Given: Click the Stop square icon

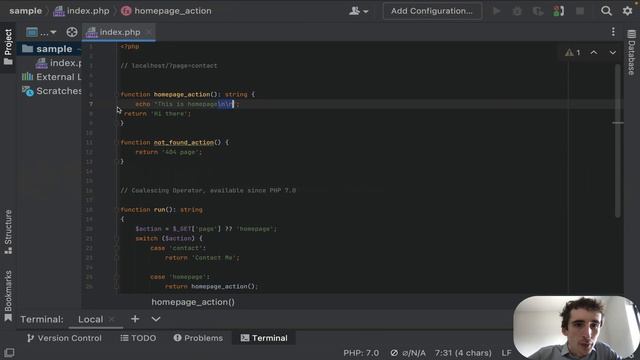Looking at the screenshot, I should point(580,11).
